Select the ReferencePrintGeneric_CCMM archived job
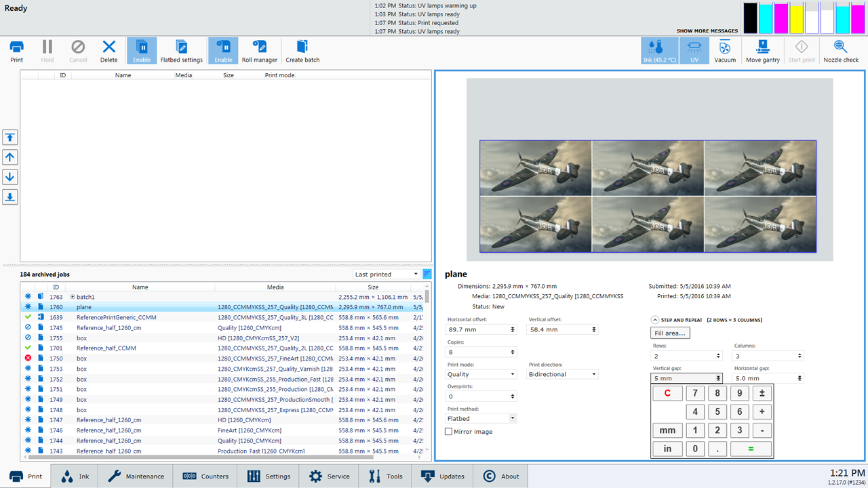This screenshot has width=868, height=488. tap(117, 317)
